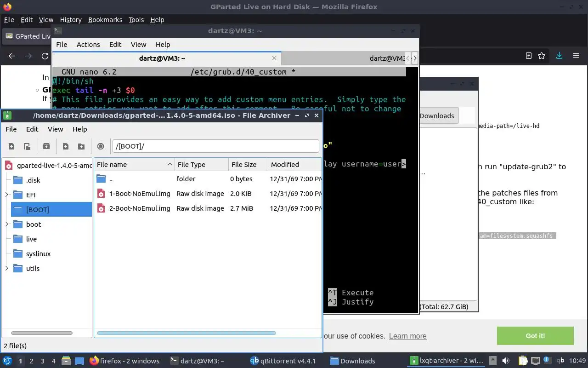Click the Got it! cookie button
This screenshot has height=368, width=588.
[x=535, y=336]
